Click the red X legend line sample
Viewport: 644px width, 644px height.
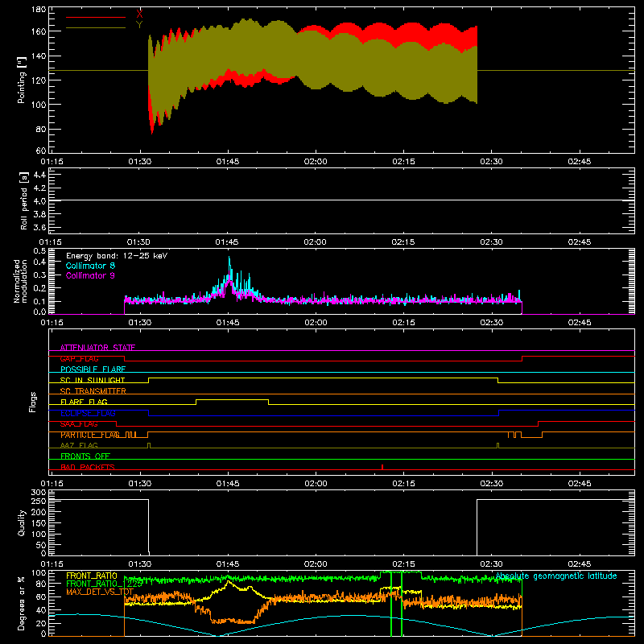pos(96,17)
